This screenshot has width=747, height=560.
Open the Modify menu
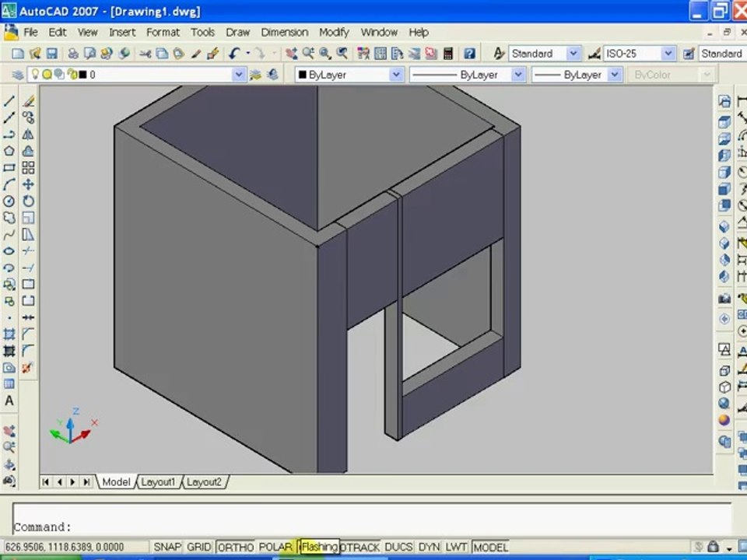[334, 33]
